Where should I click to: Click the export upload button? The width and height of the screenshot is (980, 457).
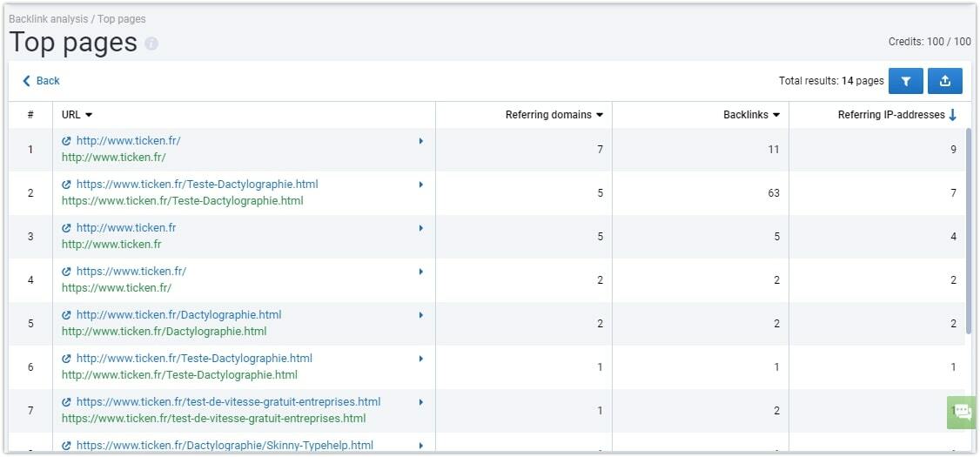tap(945, 81)
